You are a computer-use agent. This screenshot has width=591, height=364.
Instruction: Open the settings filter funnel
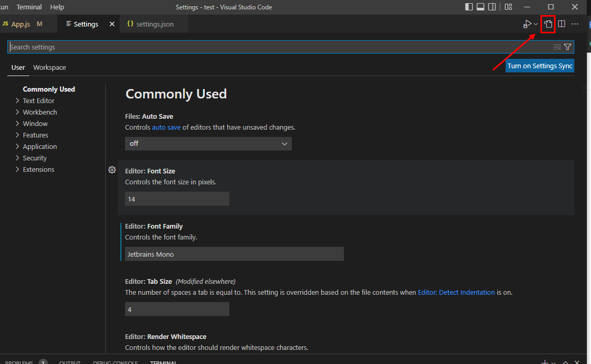pyautogui.click(x=568, y=47)
